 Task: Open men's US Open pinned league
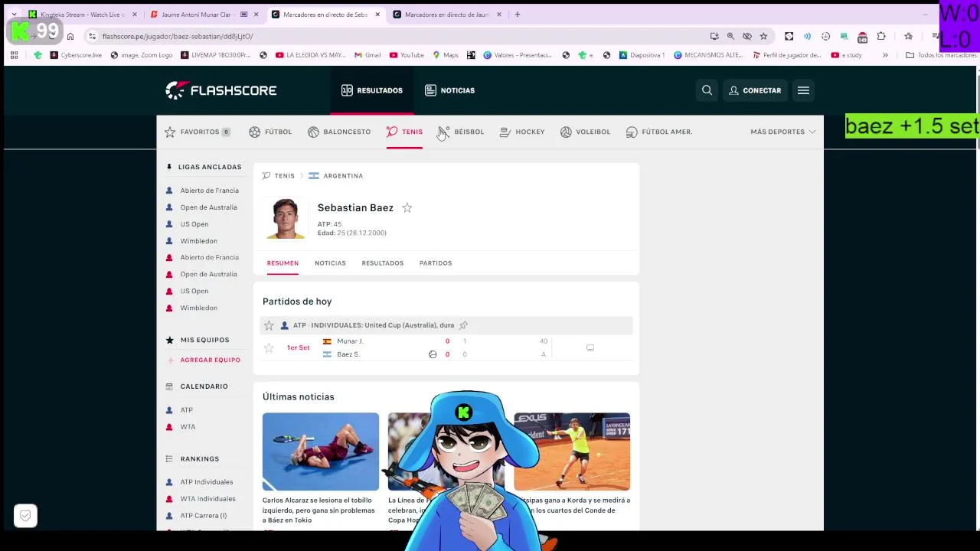(194, 224)
